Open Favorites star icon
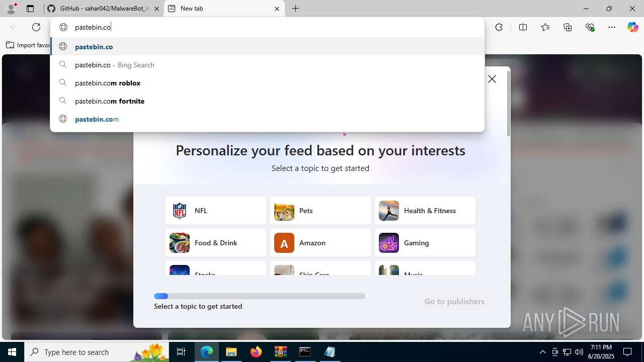644x362 pixels. tap(545, 27)
